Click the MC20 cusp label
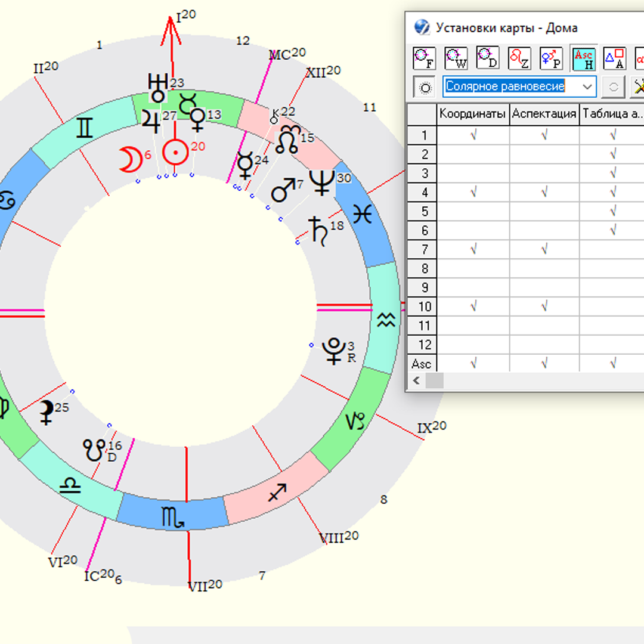This screenshot has height=644, width=644. pyautogui.click(x=287, y=54)
